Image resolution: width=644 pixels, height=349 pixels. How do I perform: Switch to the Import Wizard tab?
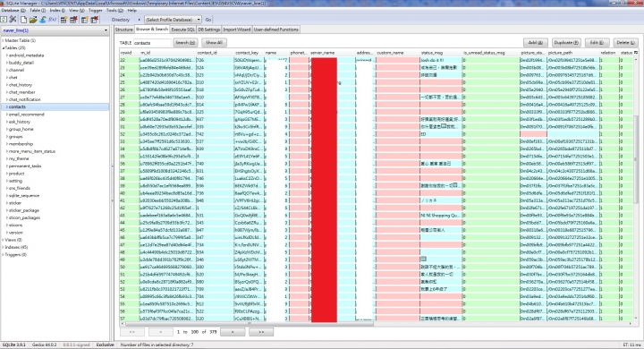coord(236,30)
